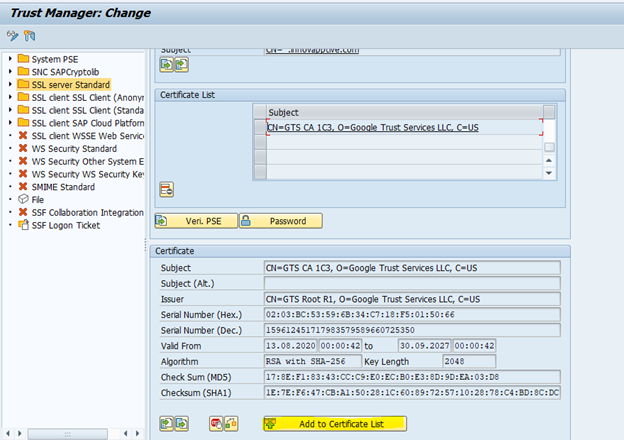The image size is (624, 440).
Task: Click the remove certificate icon under Certificate List
Action: [x=167, y=189]
